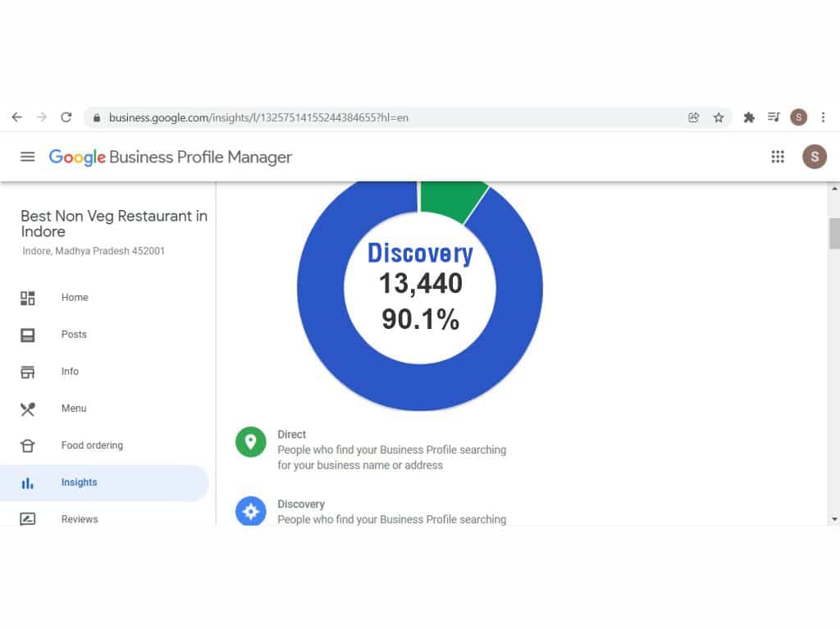840x630 pixels.
Task: Open Posts in the sidebar
Action: 74,335
